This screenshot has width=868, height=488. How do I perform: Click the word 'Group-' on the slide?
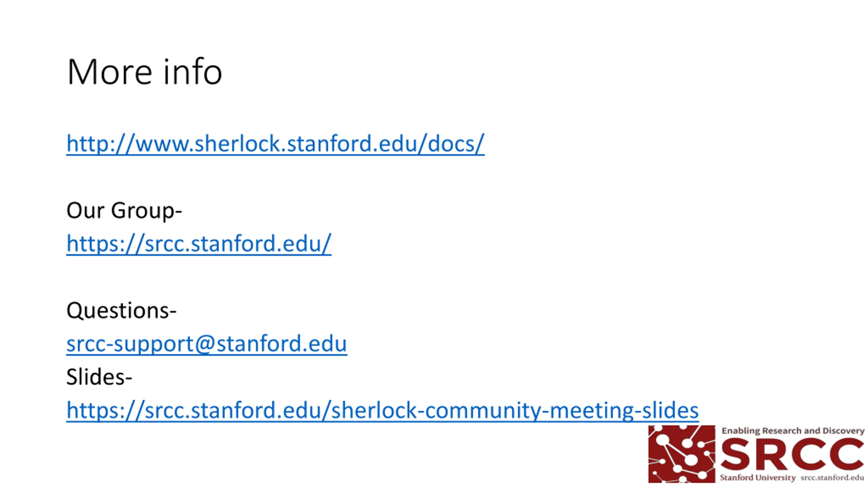[146, 211]
